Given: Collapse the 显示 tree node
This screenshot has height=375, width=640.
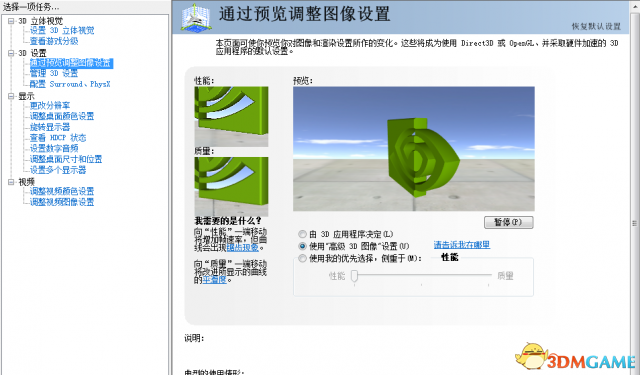Looking at the screenshot, I should (x=11, y=96).
